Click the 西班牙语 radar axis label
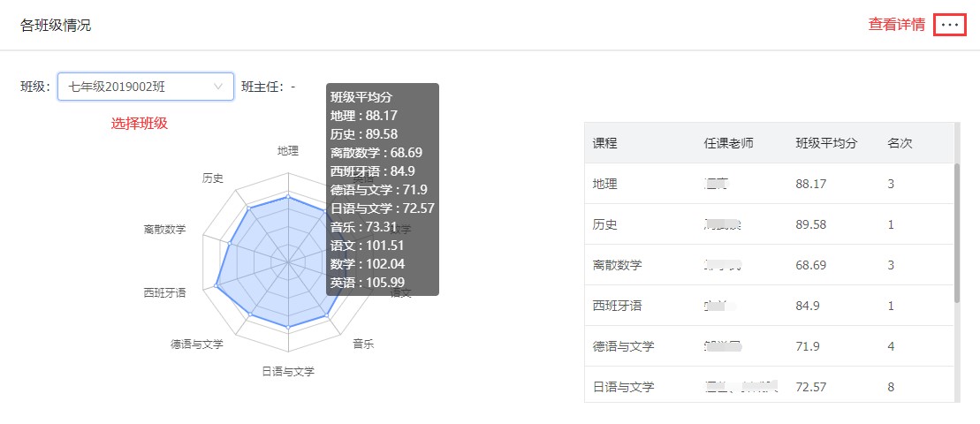980x424 pixels. click(x=164, y=291)
